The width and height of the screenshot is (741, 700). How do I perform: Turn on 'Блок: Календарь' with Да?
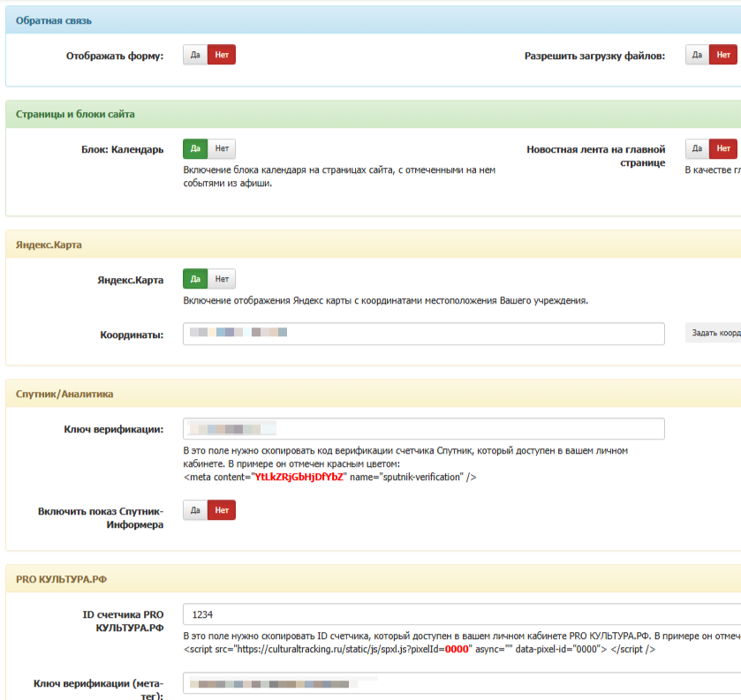pyautogui.click(x=195, y=149)
